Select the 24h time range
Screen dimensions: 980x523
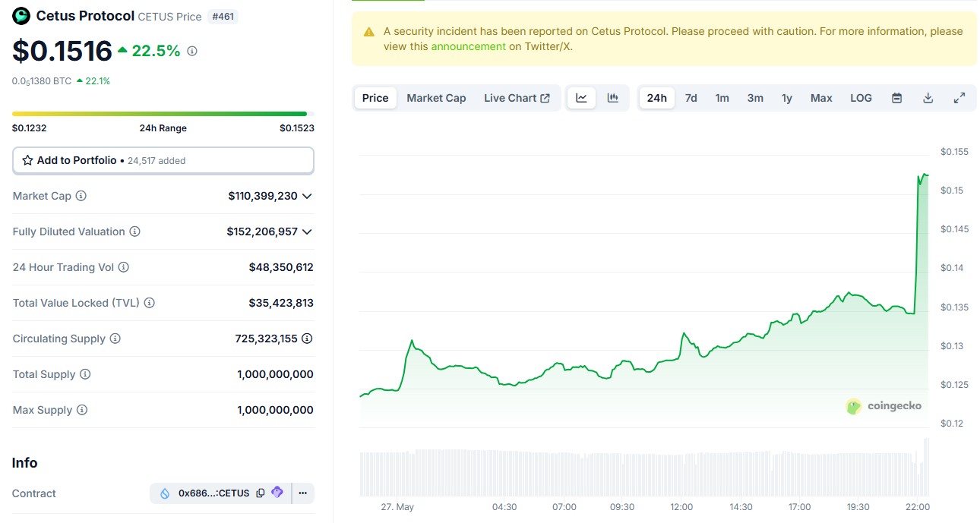[657, 98]
